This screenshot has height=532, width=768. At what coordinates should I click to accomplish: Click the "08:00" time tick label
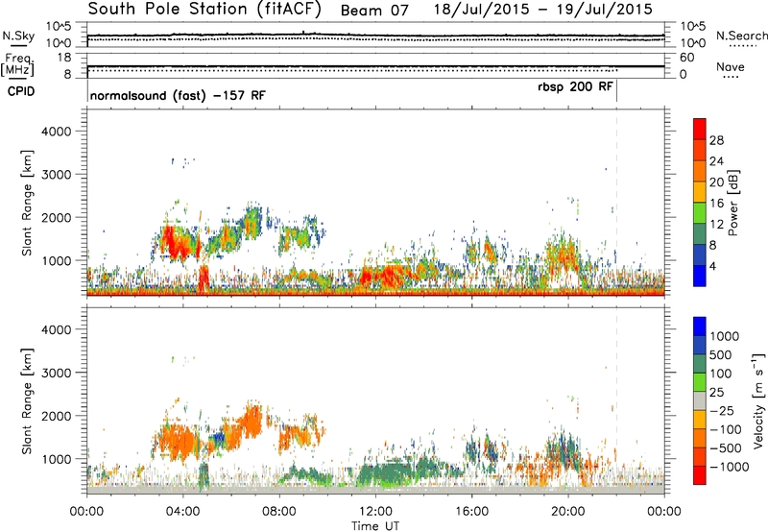tap(279, 512)
